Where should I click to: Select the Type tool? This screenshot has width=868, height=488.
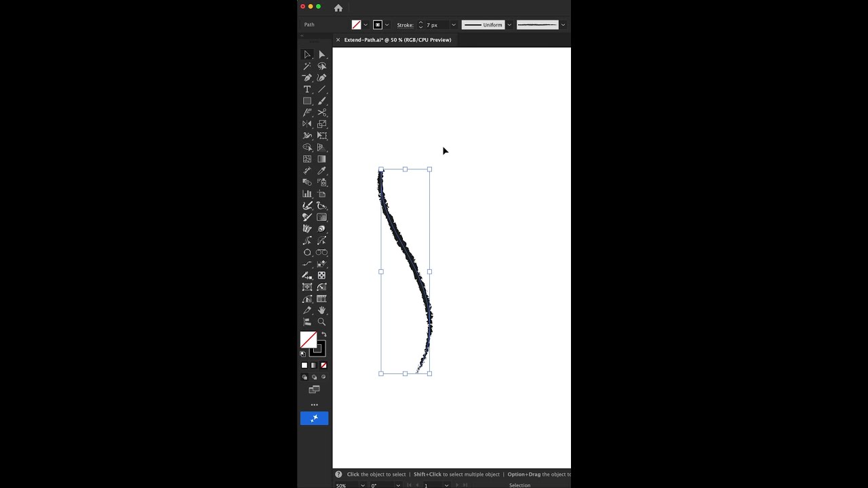[x=307, y=89]
